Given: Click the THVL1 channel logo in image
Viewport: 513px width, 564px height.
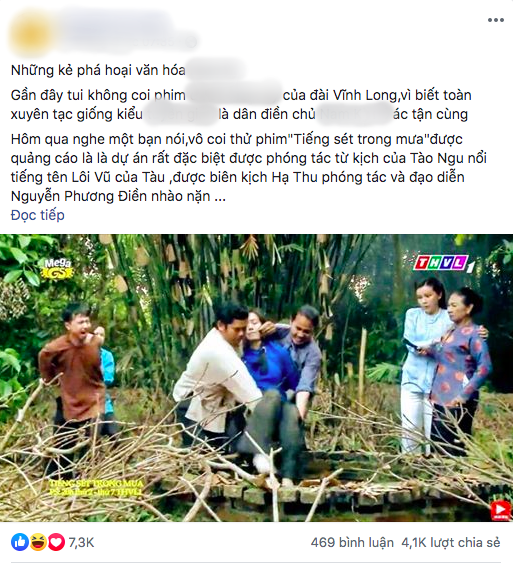Looking at the screenshot, I should (445, 263).
